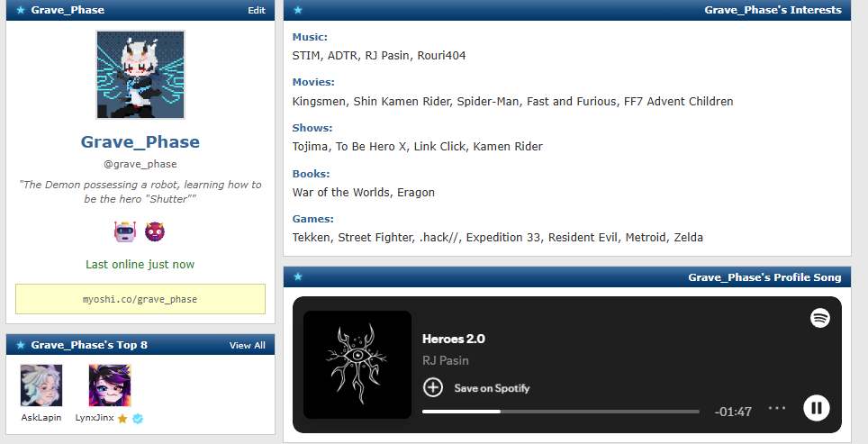Click the gold star beside LynxJinx
The width and height of the screenshot is (868, 444).
[x=122, y=418]
